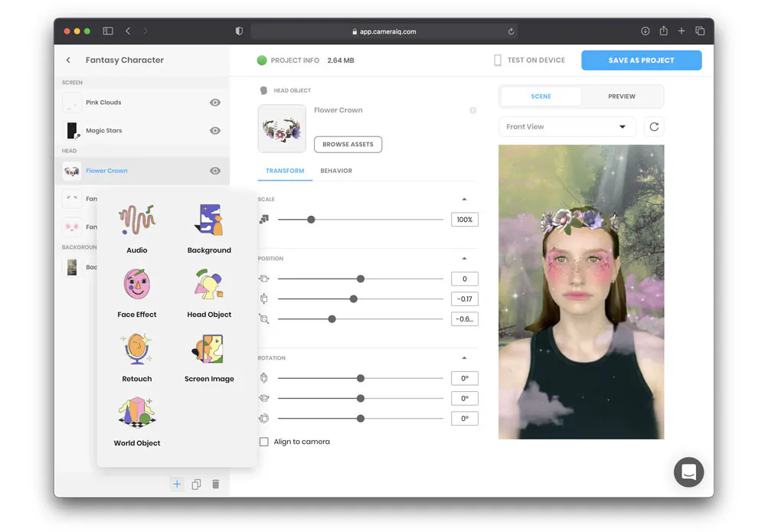The height and width of the screenshot is (532, 768).
Task: Click the green project status dot
Action: pos(262,60)
